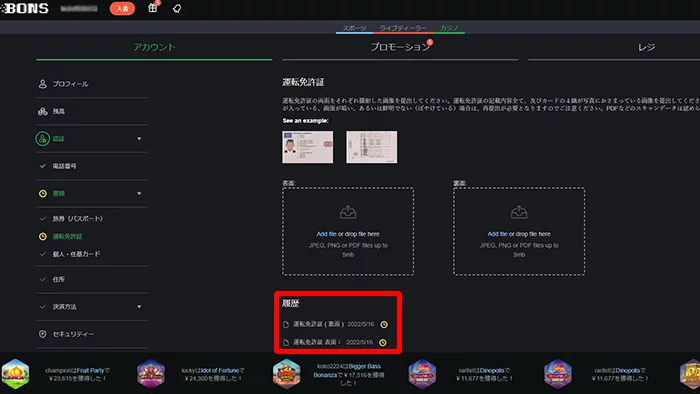Open 残高 balance in the sidebar
700x394 pixels.
(58, 112)
